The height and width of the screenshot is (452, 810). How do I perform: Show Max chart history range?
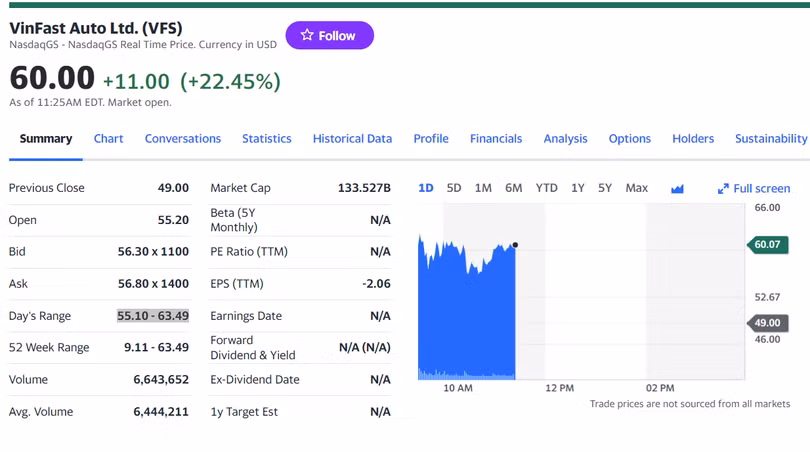coord(636,188)
